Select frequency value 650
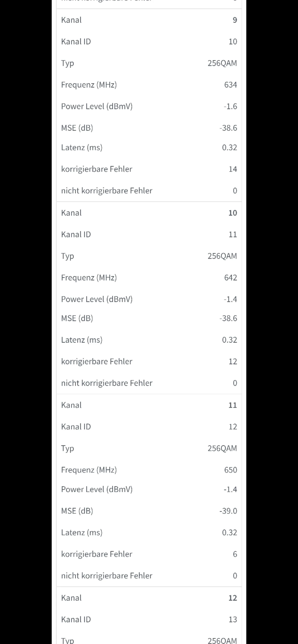Screen dimensions: 298x644 click(230, 470)
